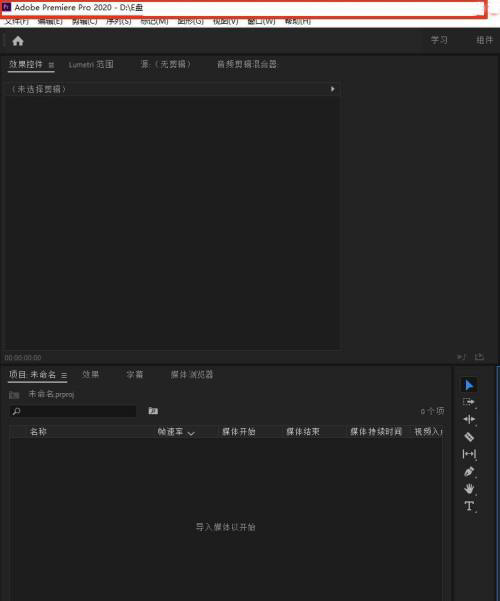The width and height of the screenshot is (500, 601).
Task: Click the 媒体结束 column header
Action: [x=303, y=432]
